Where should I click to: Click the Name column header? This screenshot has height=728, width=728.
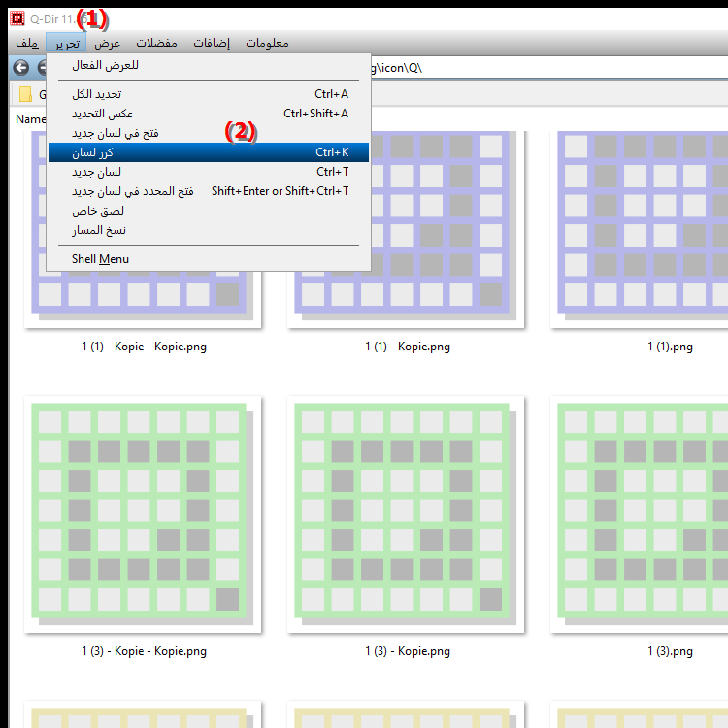(x=31, y=119)
